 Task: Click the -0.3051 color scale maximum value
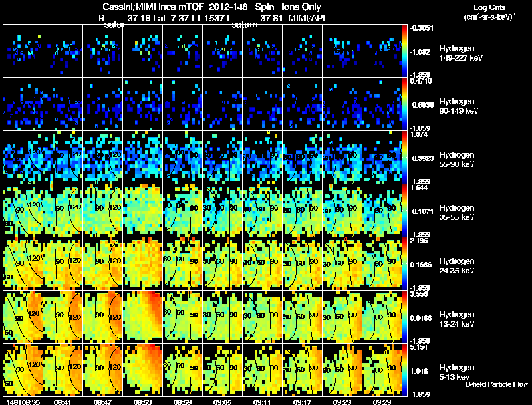coord(422,28)
